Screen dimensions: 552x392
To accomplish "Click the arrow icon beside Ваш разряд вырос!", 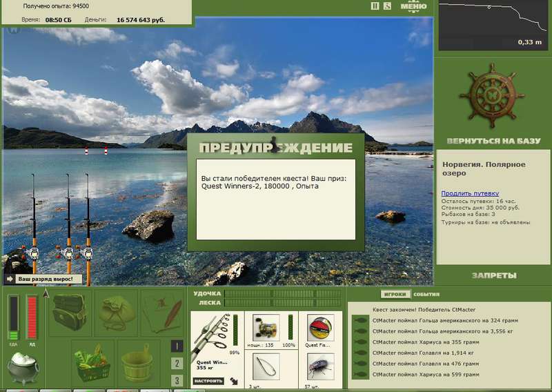I will click(10, 279).
